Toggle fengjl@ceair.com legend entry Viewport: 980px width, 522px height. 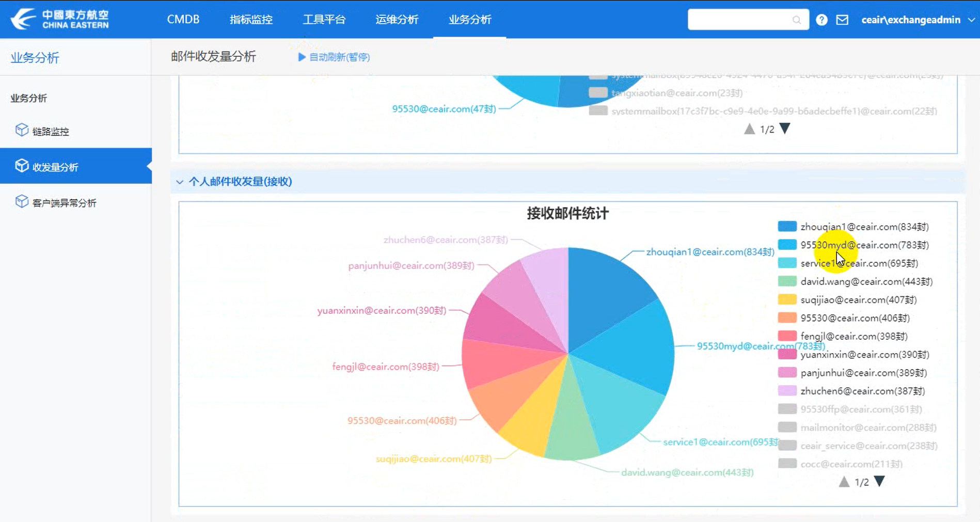pyautogui.click(x=843, y=336)
